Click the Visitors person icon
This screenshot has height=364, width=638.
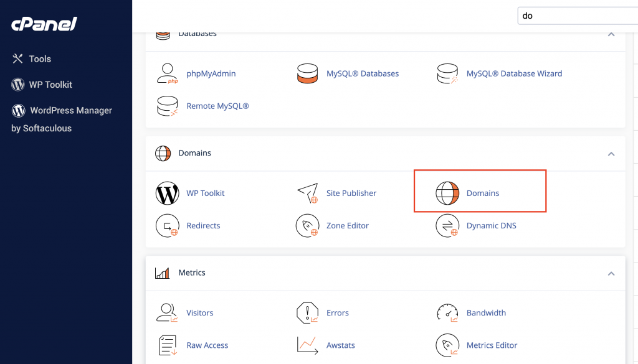(167, 313)
